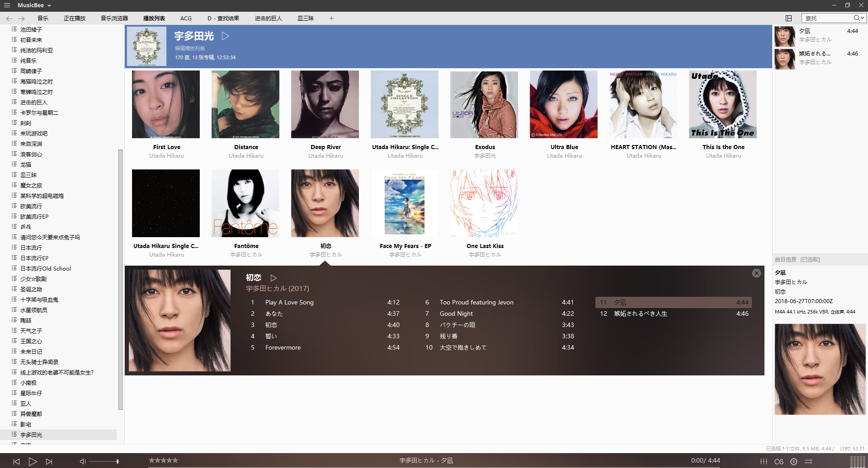This screenshot has height=468, width=868.
Task: Select track 嫉妬されるべき人生
Action: click(x=674, y=314)
